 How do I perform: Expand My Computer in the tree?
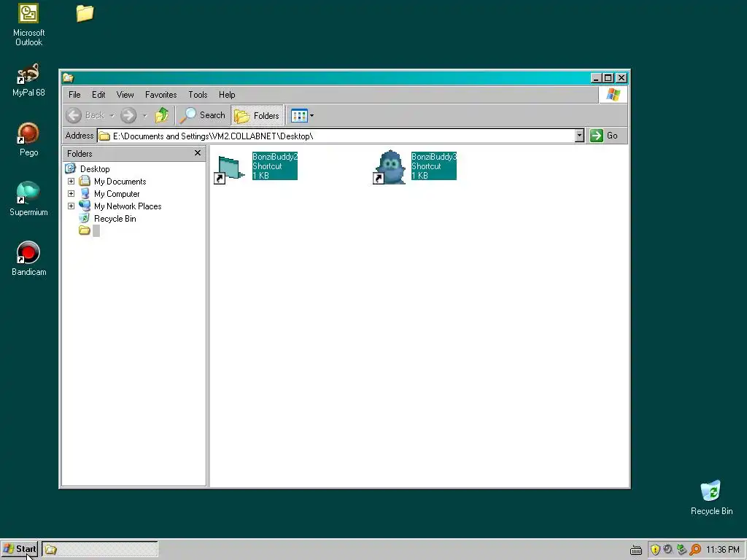pos(71,194)
